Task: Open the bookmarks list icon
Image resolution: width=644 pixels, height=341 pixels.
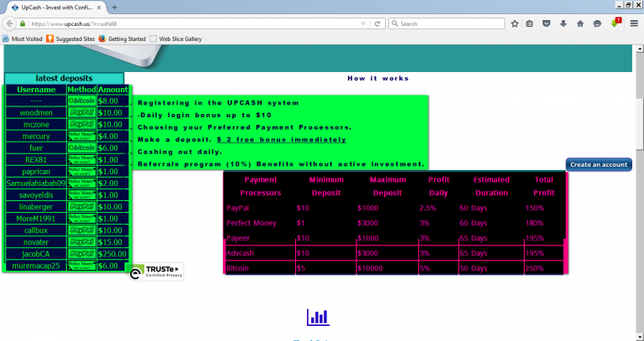Action: click(530, 23)
